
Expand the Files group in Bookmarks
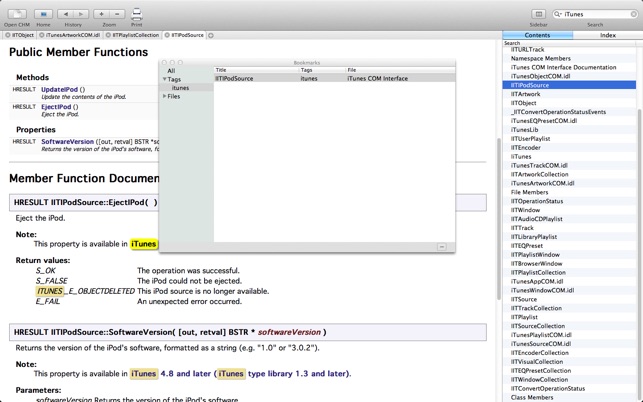165,96
